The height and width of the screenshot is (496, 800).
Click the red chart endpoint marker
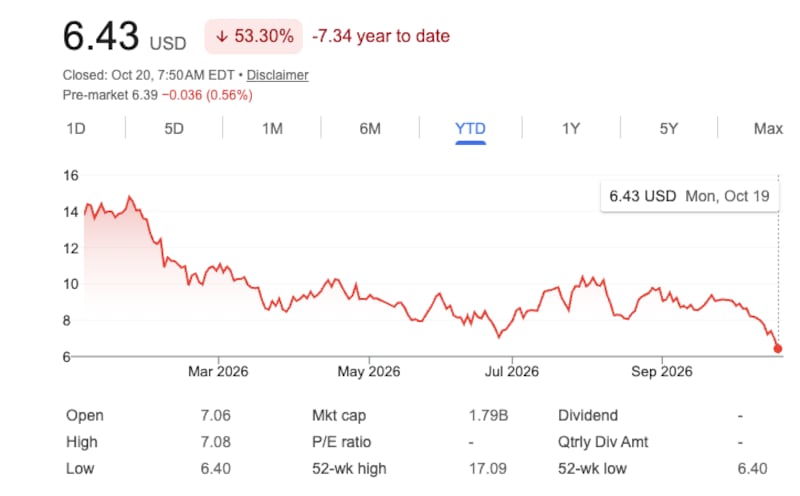(x=778, y=349)
